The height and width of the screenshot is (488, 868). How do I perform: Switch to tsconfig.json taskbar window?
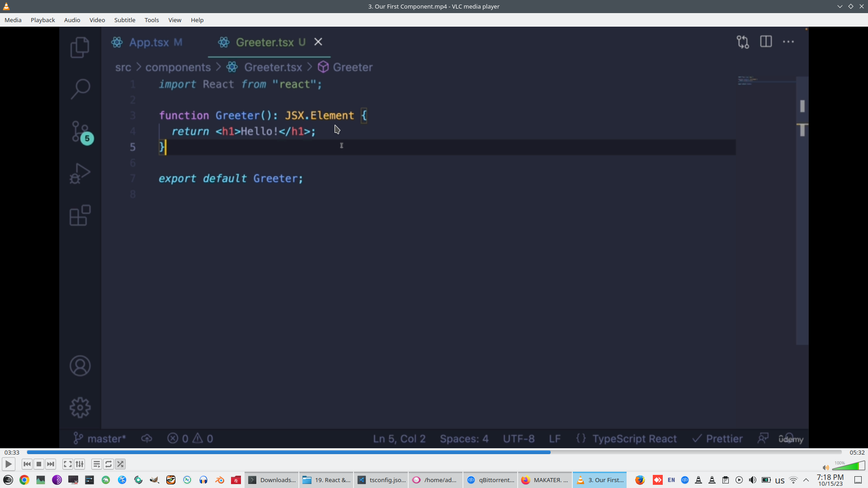pos(382,480)
